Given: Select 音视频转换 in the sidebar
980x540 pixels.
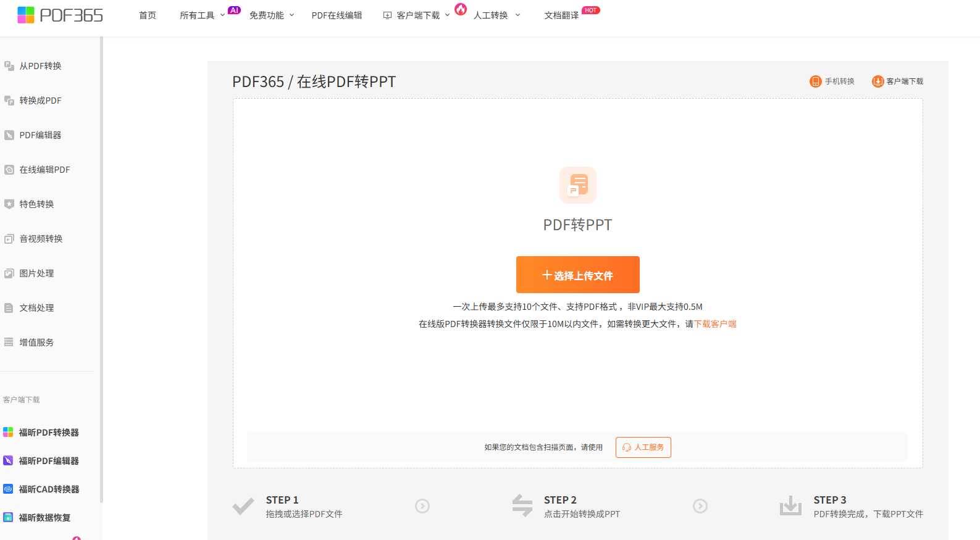Looking at the screenshot, I should click(x=41, y=239).
